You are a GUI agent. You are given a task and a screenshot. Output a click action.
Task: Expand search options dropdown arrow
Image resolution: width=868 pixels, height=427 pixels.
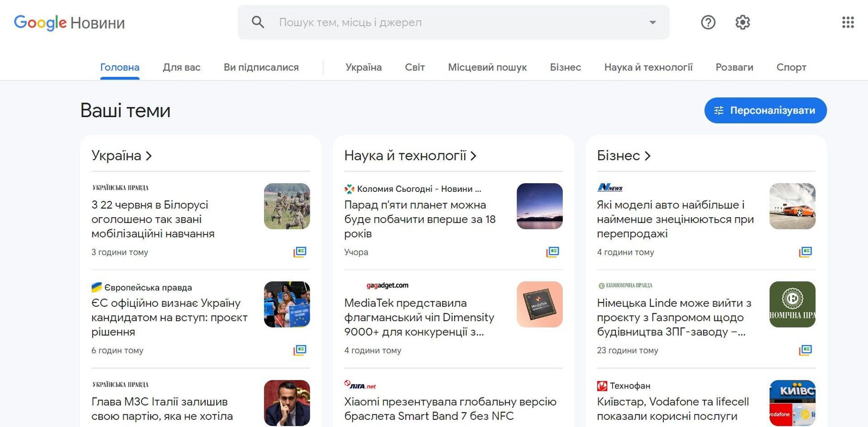[x=652, y=22]
